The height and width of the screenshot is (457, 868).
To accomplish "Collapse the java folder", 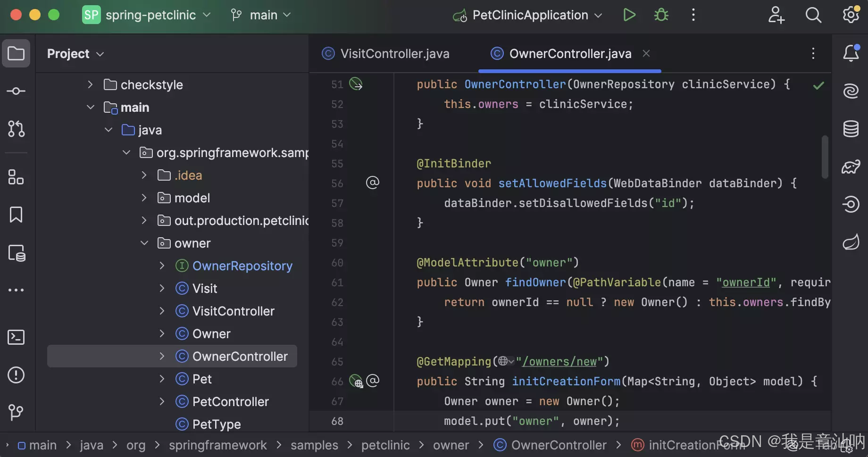I will [108, 130].
